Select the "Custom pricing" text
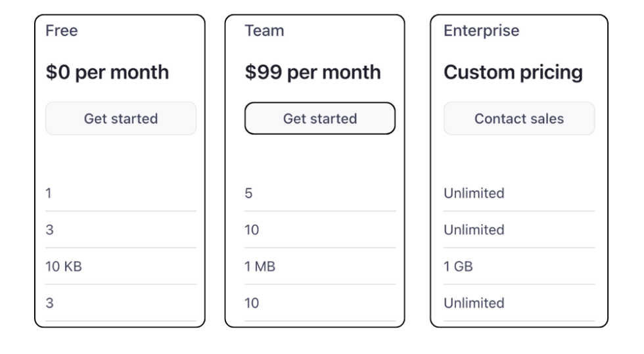 513,72
